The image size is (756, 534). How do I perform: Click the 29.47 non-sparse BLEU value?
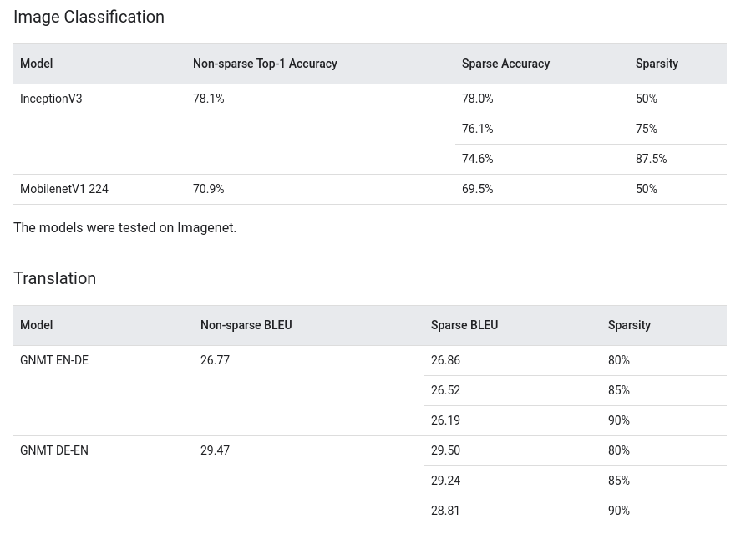(215, 450)
